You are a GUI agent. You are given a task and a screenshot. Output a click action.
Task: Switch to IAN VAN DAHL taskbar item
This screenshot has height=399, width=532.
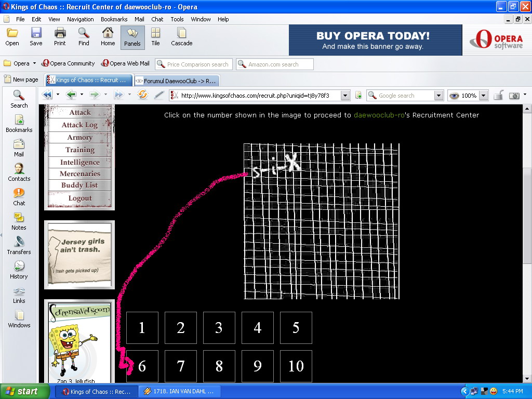tap(179, 392)
